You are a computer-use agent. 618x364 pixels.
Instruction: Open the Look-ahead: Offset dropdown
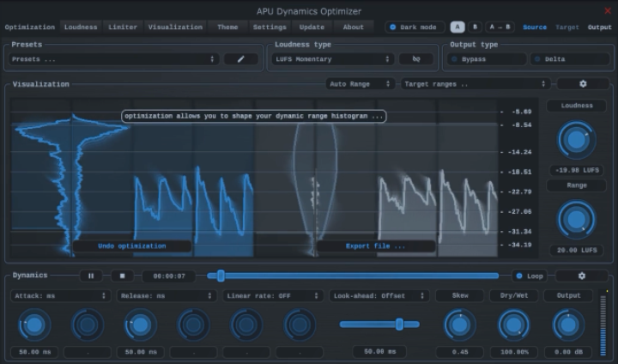click(379, 296)
